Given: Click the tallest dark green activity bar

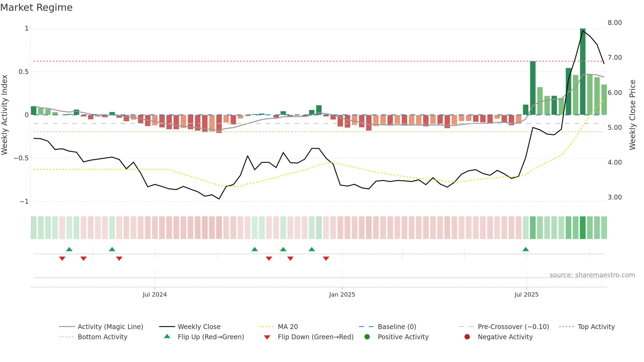Looking at the screenshot, I should (583, 72).
